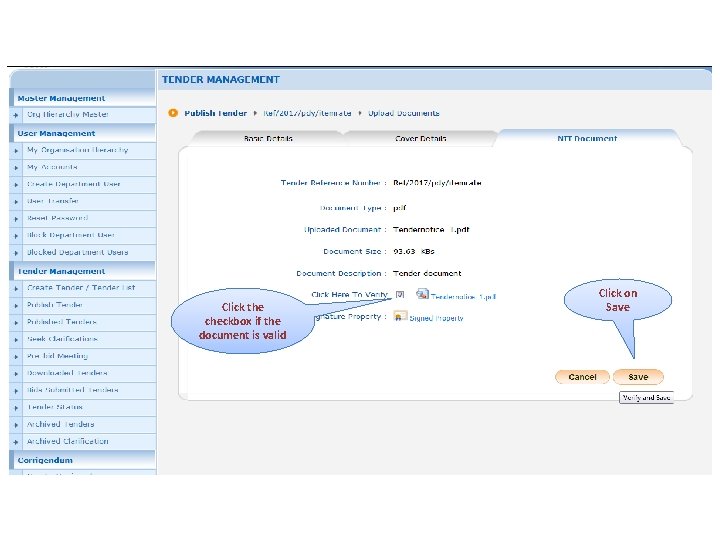Image resolution: width=720 pixels, height=540 pixels.
Task: Expand arrow beside My Accounts
Action: (16, 168)
